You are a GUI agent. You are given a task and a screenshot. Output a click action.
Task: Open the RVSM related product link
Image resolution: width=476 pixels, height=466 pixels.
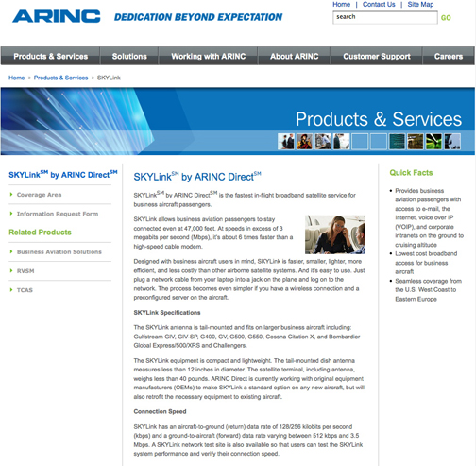tap(25, 271)
